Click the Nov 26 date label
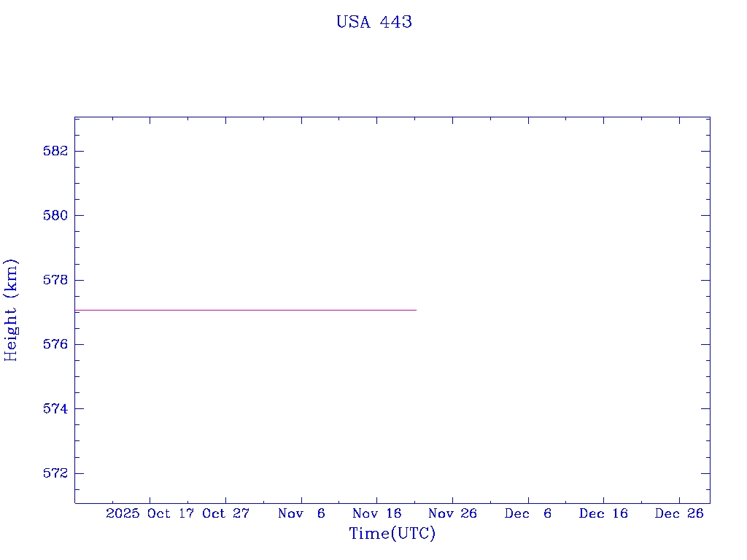 coord(452,513)
